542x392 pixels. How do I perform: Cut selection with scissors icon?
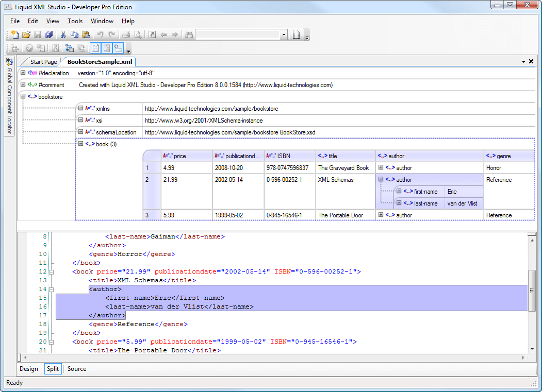63,35
